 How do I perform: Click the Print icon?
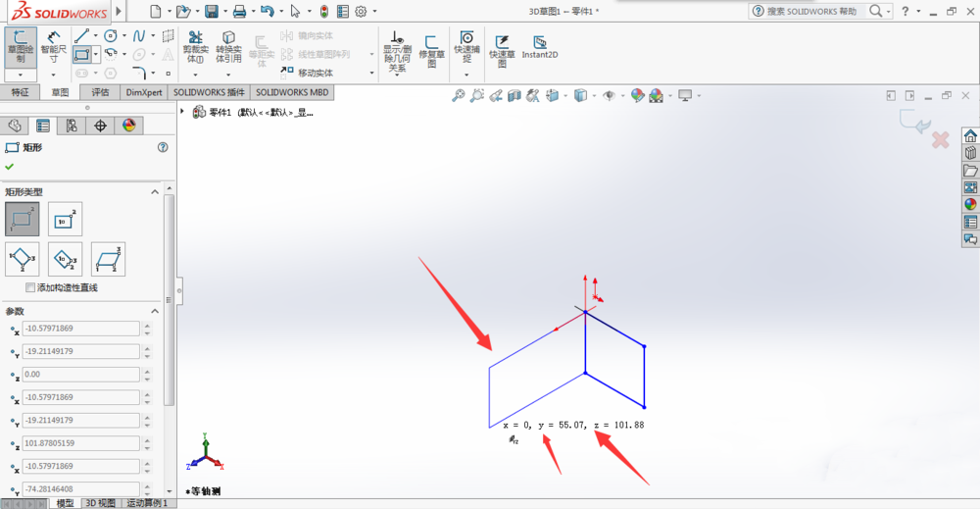(239, 11)
